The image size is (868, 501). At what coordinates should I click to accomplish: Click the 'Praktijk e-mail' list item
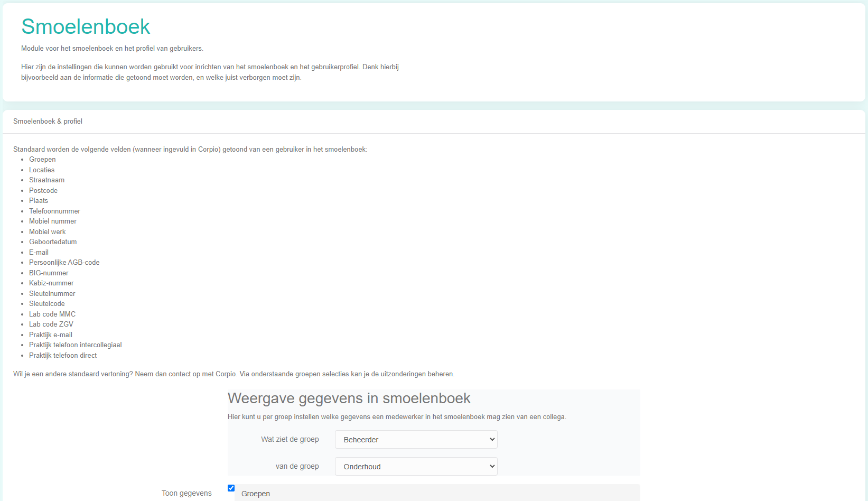[51, 335]
